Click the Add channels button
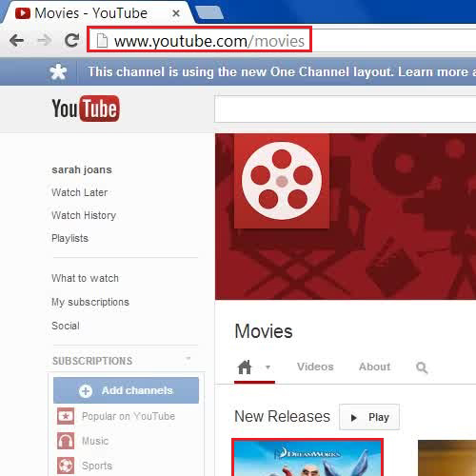The width and height of the screenshot is (476, 476). (x=126, y=390)
